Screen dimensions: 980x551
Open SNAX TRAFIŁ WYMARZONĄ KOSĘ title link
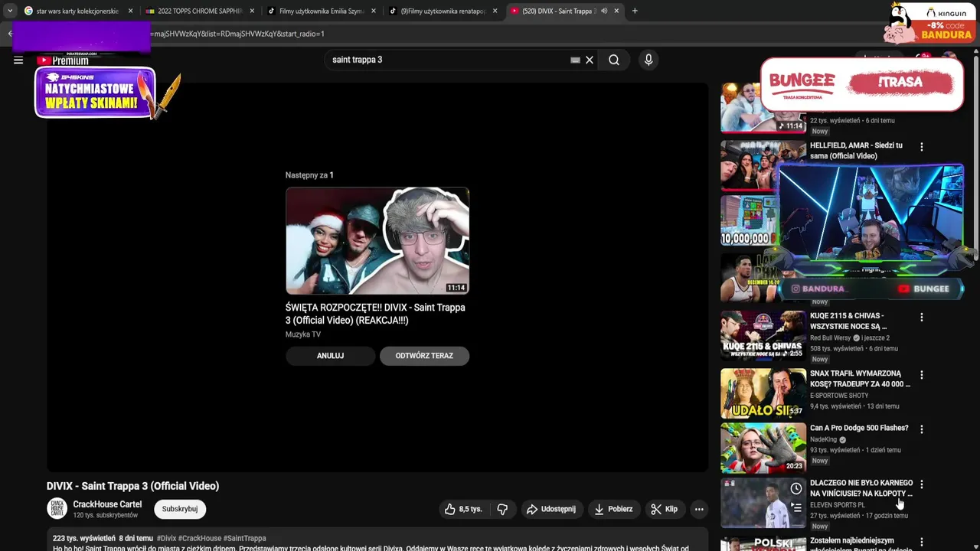[x=861, y=379]
